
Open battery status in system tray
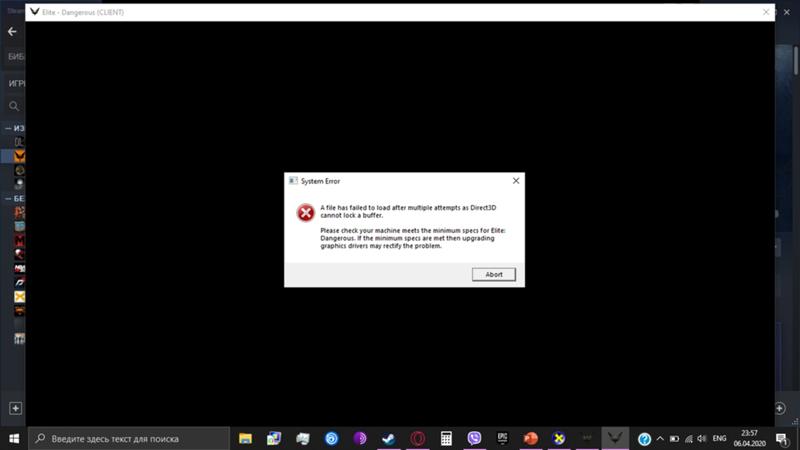(674, 439)
